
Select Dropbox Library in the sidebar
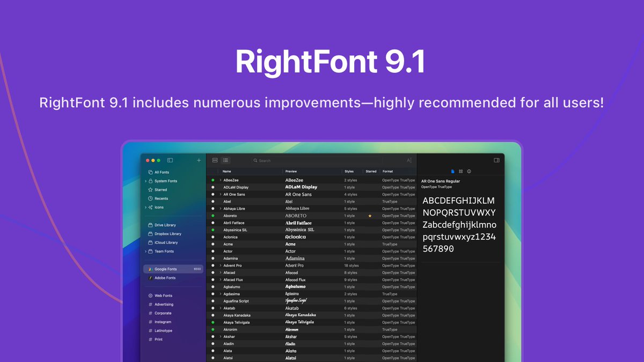(x=173, y=234)
